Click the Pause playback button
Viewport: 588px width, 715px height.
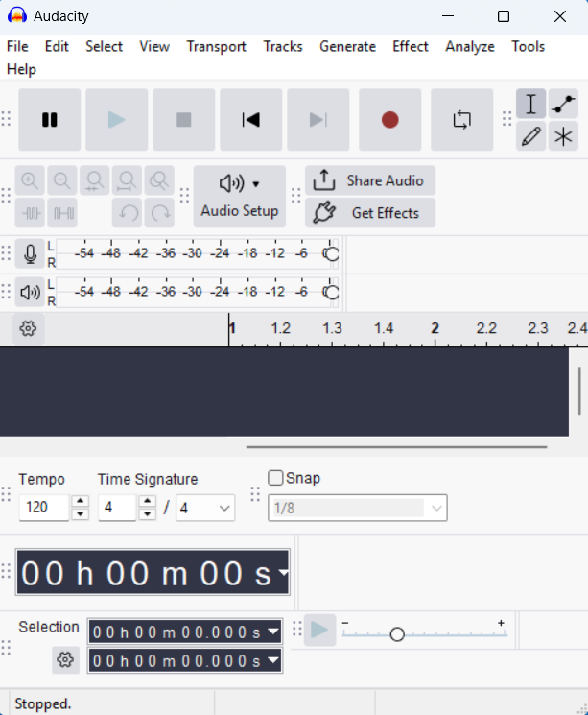pos(49,119)
